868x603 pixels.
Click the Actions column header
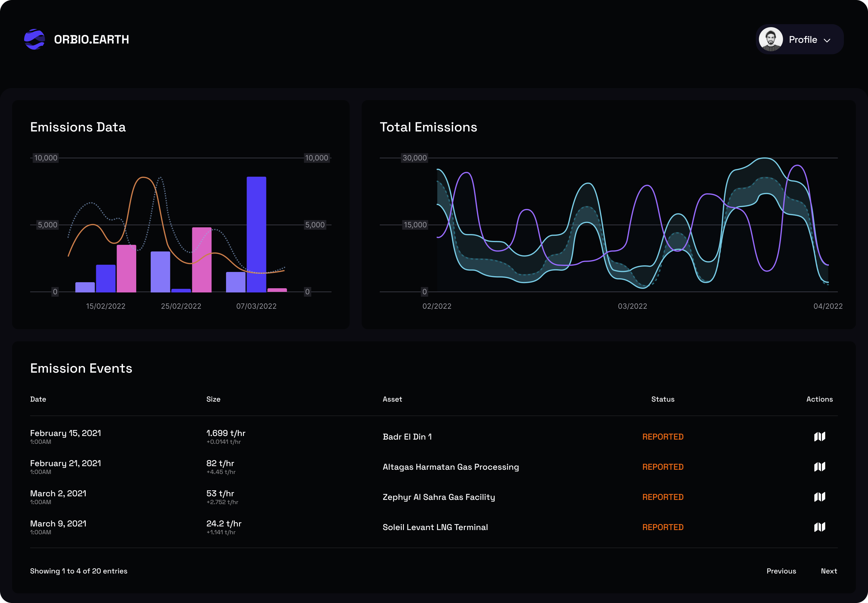[819, 399]
